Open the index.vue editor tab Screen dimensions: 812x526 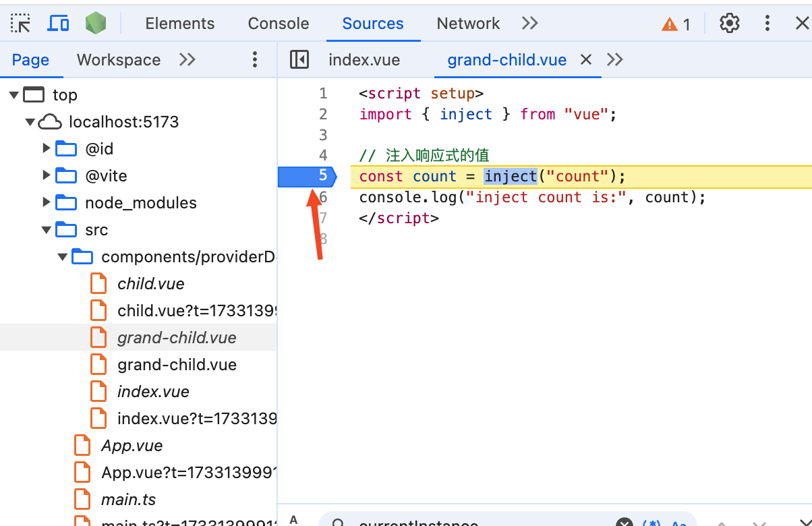pos(364,60)
